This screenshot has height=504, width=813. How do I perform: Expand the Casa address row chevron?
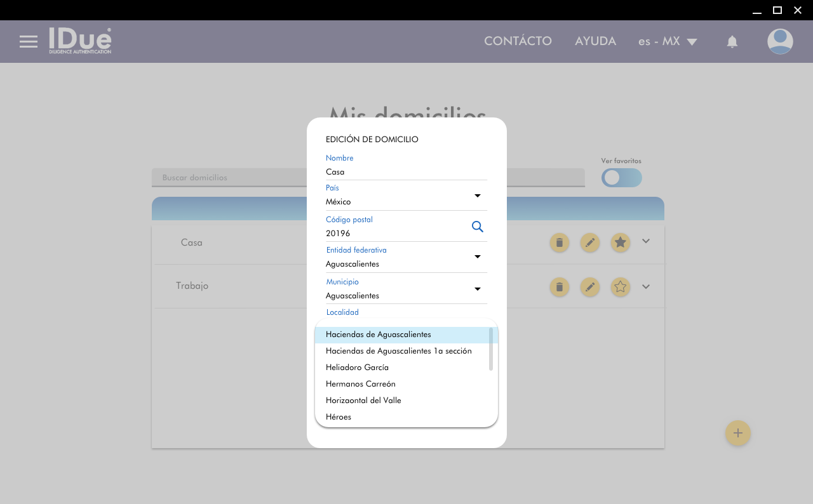pos(646,241)
